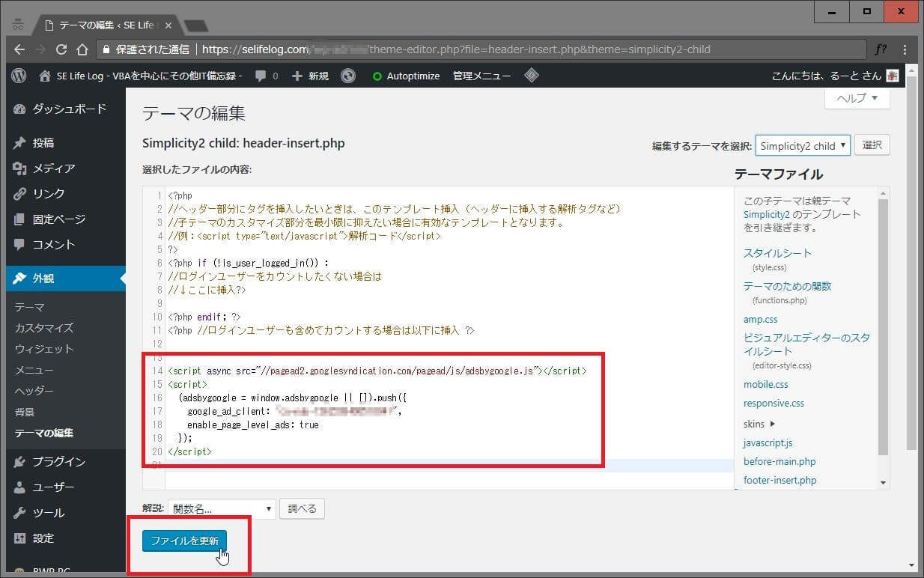This screenshot has height=578, width=924.
Task: Open the comments bubble icon in admin bar
Action: [261, 76]
